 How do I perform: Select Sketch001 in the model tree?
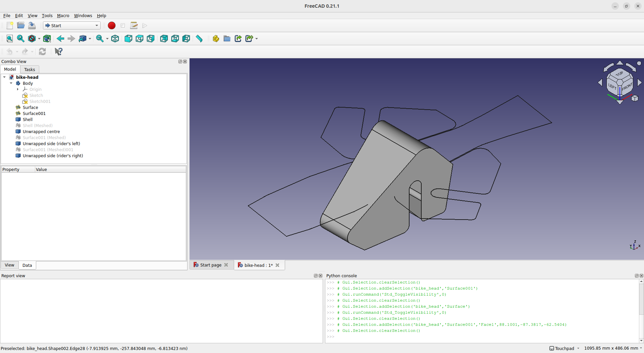click(x=40, y=101)
